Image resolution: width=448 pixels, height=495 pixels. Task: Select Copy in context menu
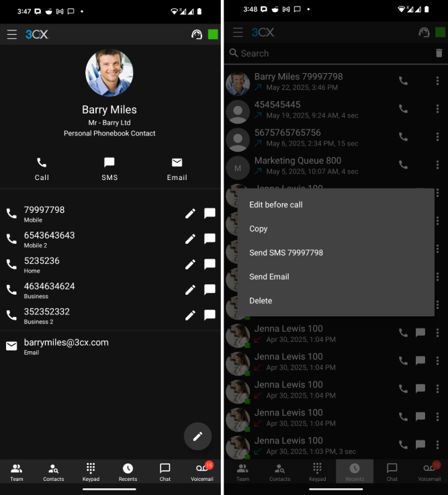[x=336, y=228]
